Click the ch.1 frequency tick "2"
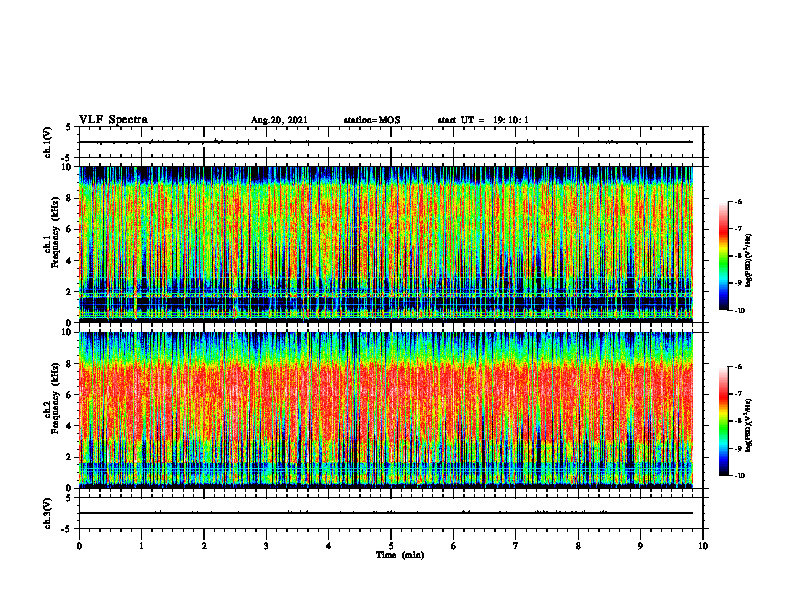 [71, 291]
